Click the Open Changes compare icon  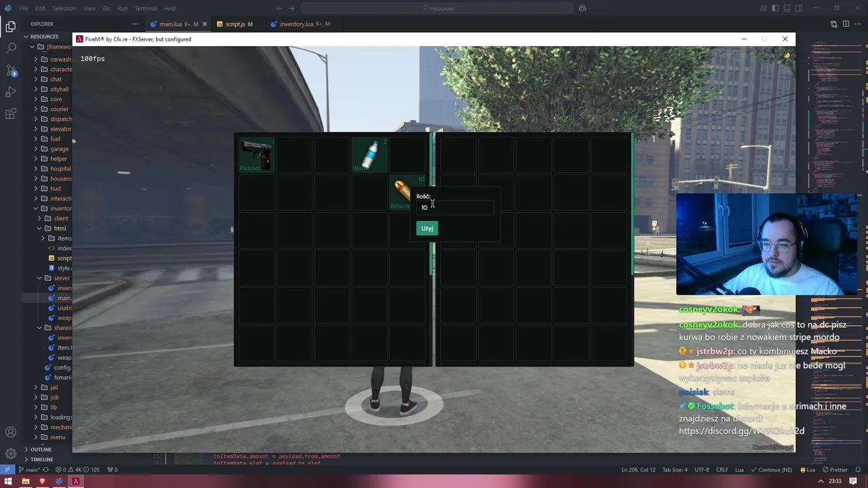click(834, 24)
